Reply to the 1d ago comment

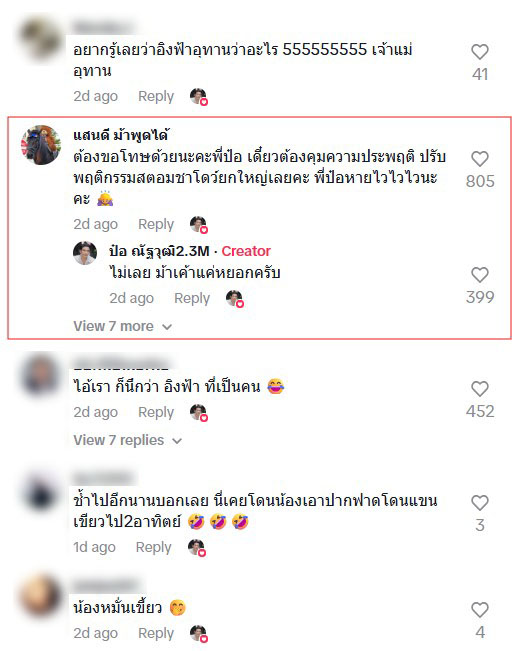pos(153,547)
